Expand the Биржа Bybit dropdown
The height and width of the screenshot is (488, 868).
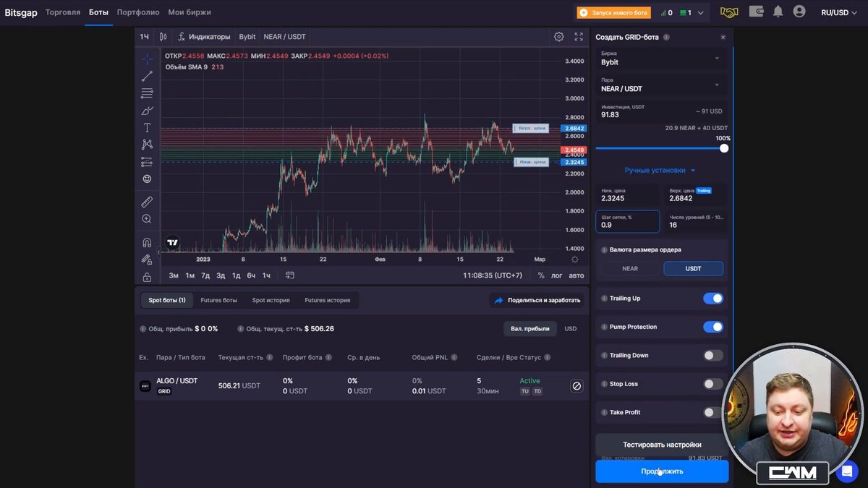click(x=661, y=59)
